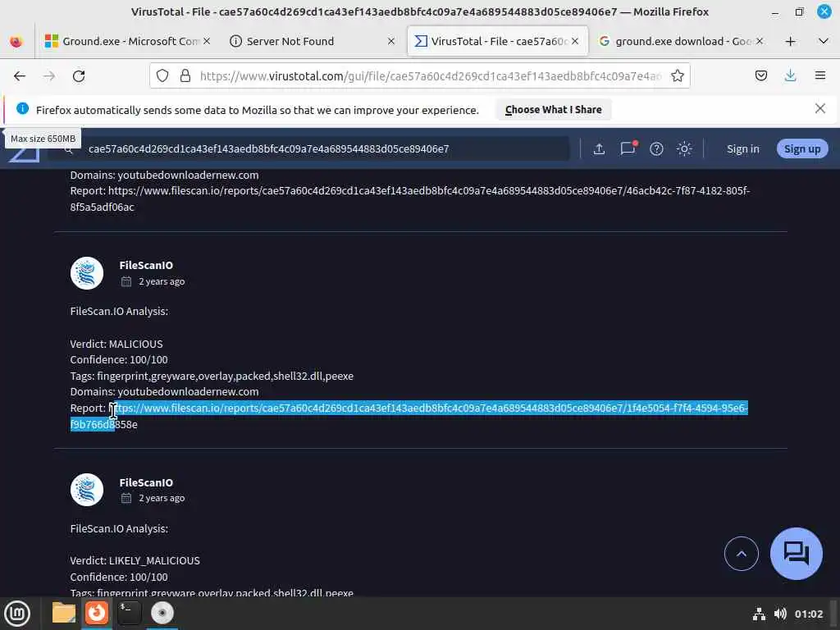Close the Server Not Found tab
The width and height of the screenshot is (840, 630).
(391, 41)
